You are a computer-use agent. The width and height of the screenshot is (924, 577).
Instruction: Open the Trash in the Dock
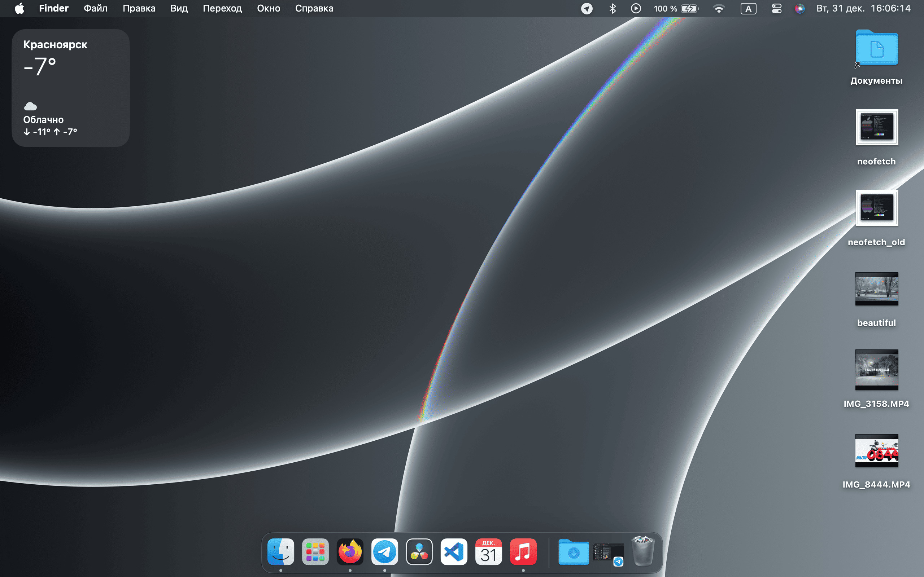(x=643, y=551)
